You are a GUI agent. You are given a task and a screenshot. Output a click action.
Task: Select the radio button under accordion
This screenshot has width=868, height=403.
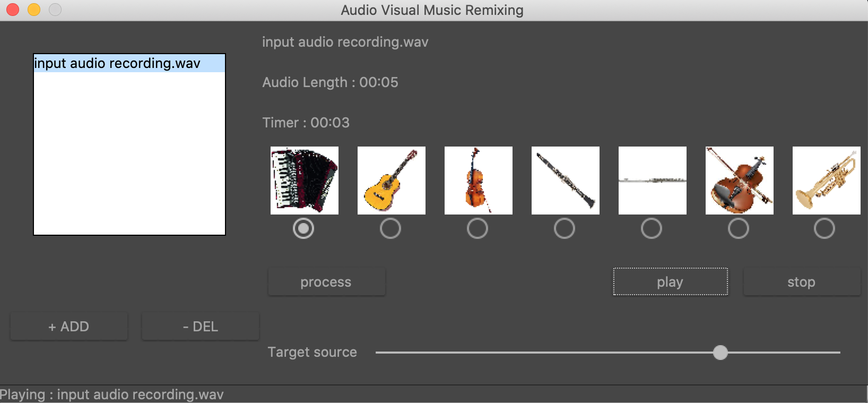(303, 228)
